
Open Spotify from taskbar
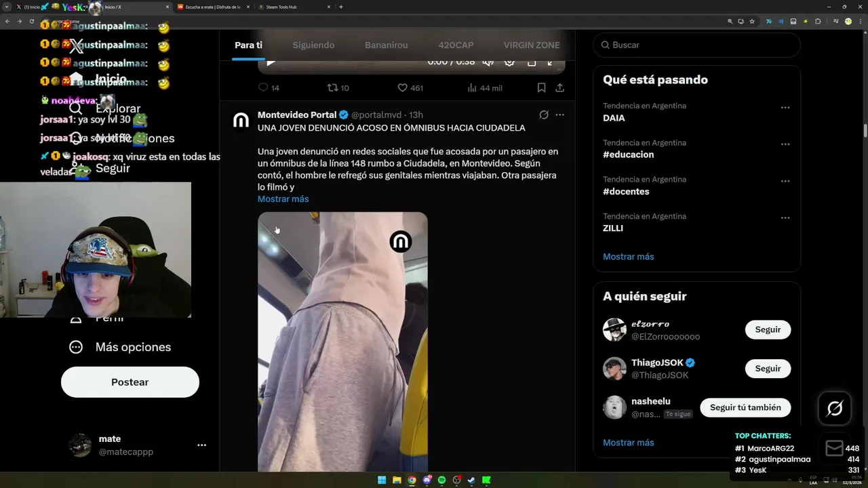(441, 480)
